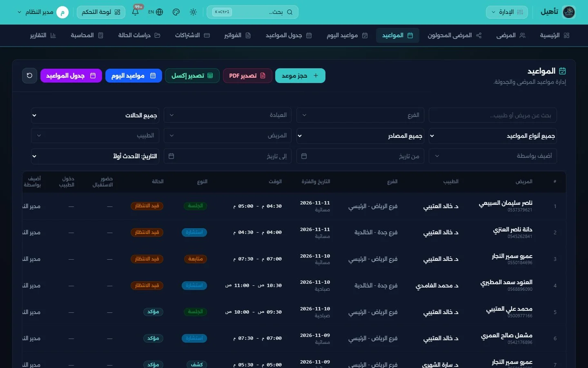The image size is (588, 368).
Task: Open the جميع المصادر dropdown
Action: pos(360,136)
